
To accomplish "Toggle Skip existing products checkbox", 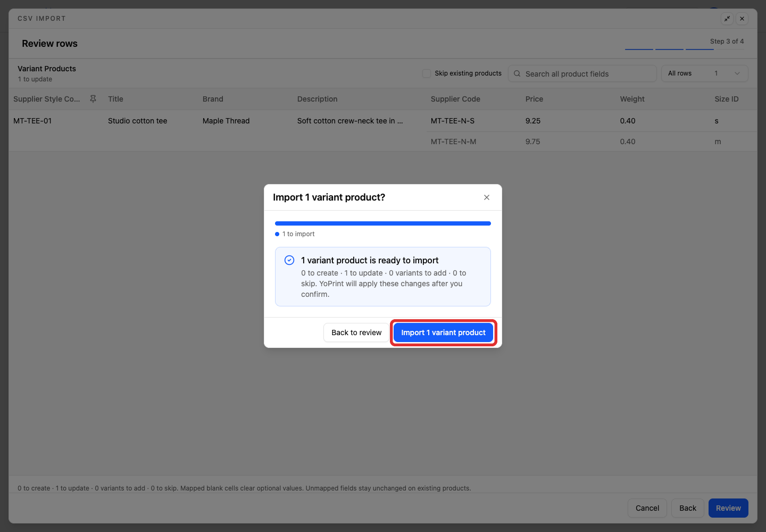I will (427, 73).
